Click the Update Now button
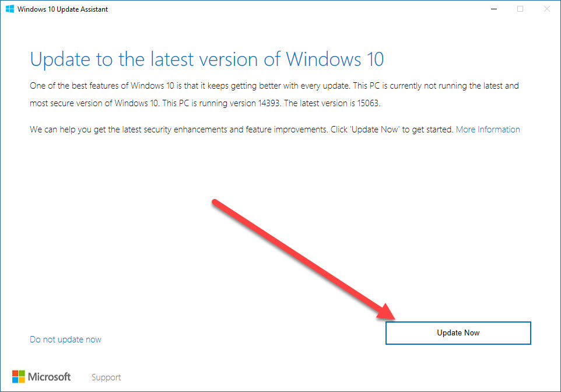The image size is (561, 392). click(458, 333)
